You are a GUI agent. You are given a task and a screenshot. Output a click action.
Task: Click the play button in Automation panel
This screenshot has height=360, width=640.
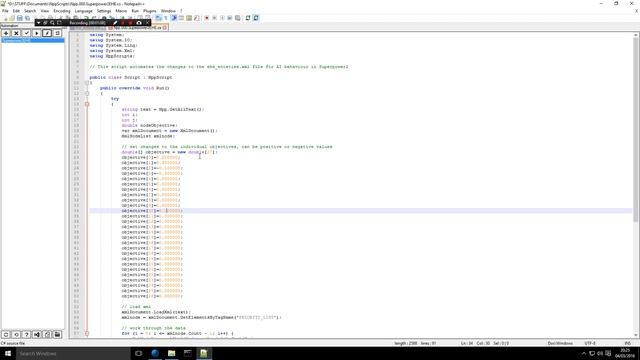37,33
